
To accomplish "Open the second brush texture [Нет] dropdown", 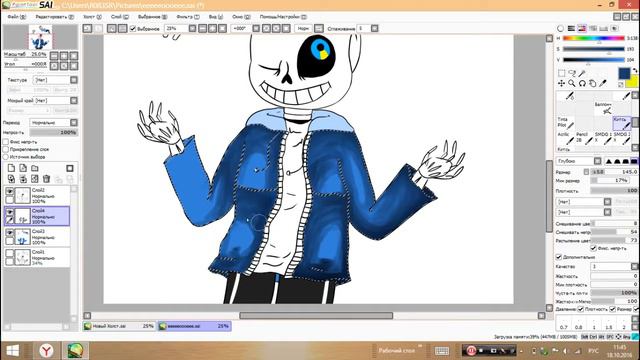I will [x=607, y=212].
